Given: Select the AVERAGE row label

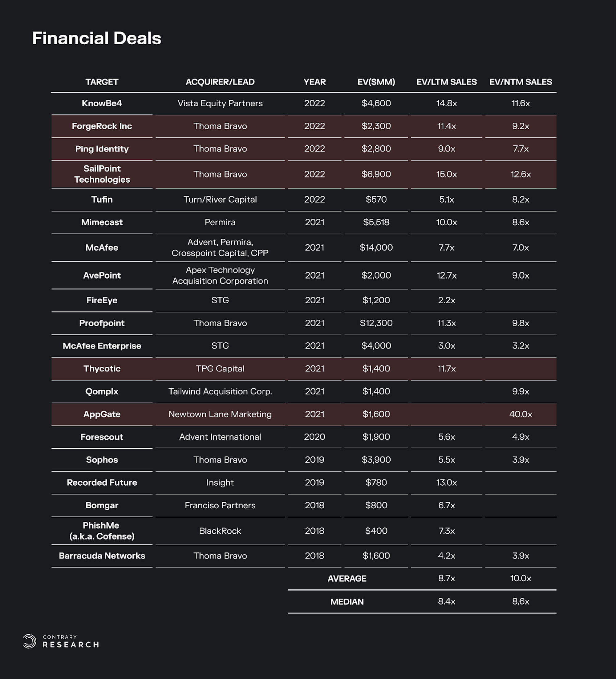Looking at the screenshot, I should point(347,579).
